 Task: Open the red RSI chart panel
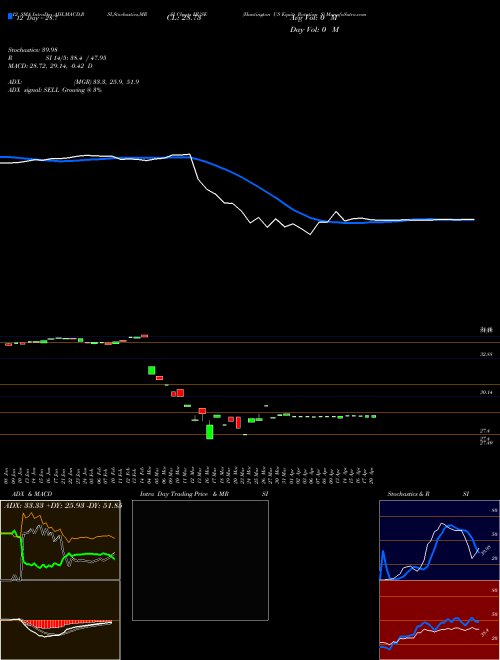pyautogui.click(x=439, y=620)
